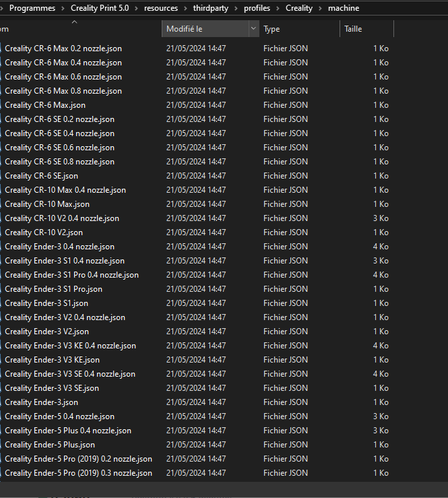Viewport: 448px width, 498px height.
Task: Click Fichier JSON type of Ender-3 V3 KE.json
Action: coord(286,360)
